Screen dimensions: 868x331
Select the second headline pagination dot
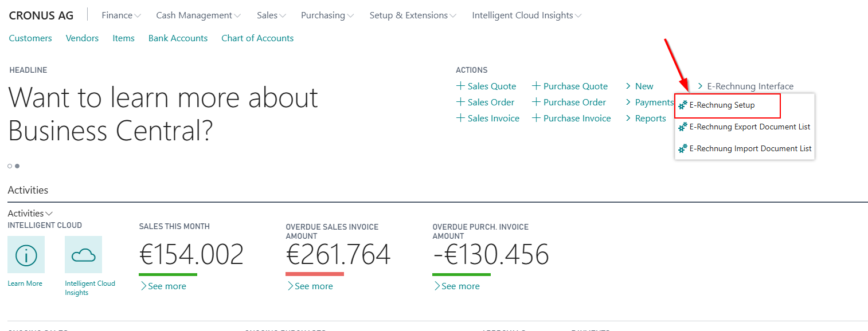[17, 166]
